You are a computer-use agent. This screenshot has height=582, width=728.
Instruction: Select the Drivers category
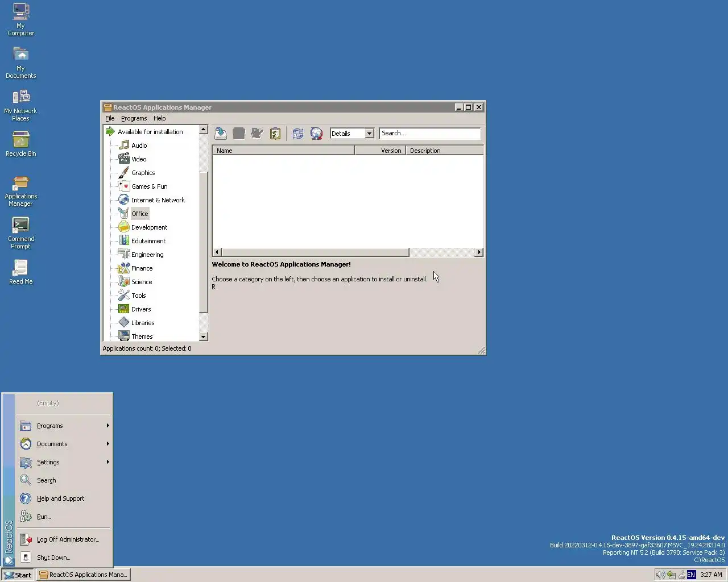pyautogui.click(x=141, y=309)
